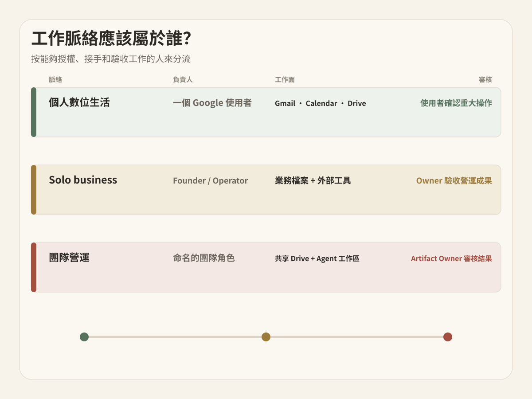Click the subtitle 按能夠授權、接手和驗收工作的人來分流

[x=111, y=59]
